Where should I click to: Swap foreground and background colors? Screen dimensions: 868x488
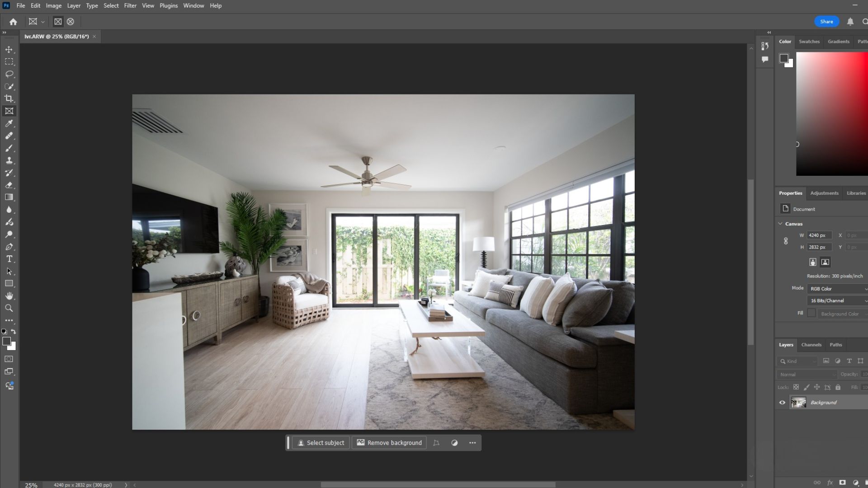[x=14, y=332]
